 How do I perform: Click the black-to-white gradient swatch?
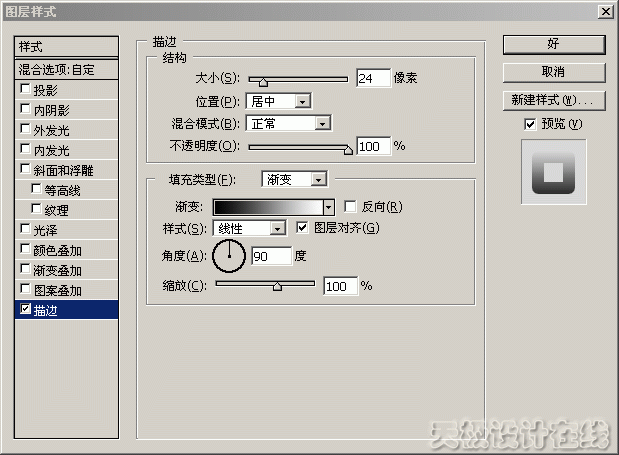pyautogui.click(x=268, y=207)
